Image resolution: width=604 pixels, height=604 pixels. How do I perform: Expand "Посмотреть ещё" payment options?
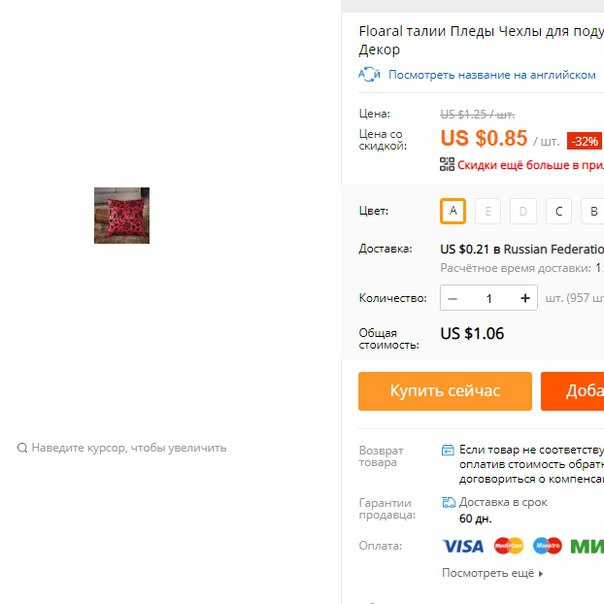pyautogui.click(x=493, y=573)
